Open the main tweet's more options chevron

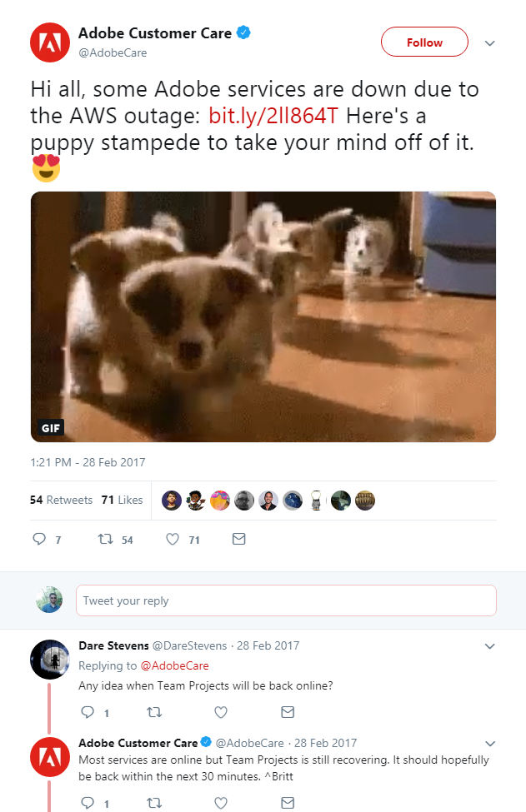tap(490, 43)
